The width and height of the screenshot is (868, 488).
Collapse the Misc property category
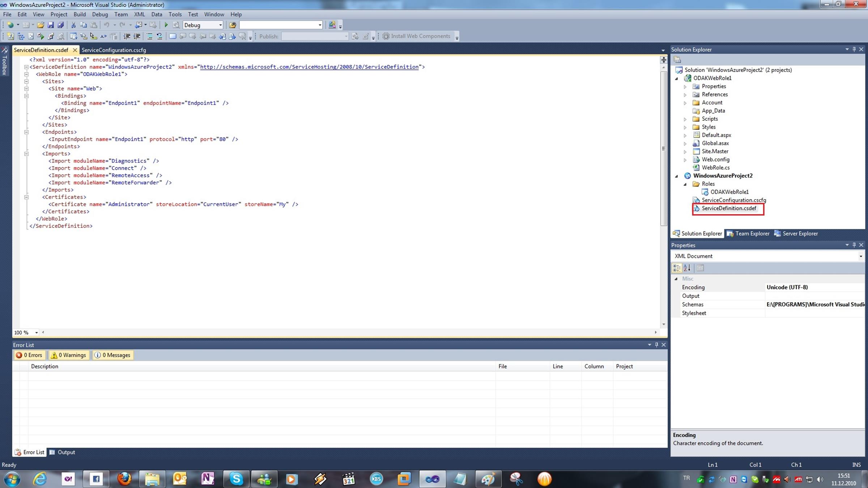pyautogui.click(x=676, y=279)
